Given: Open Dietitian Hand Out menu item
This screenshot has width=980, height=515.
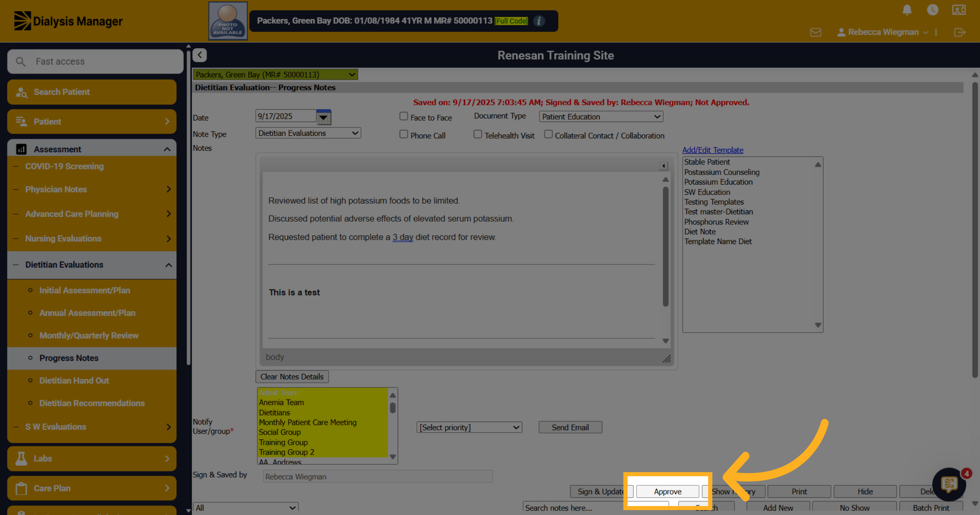Looking at the screenshot, I should (74, 381).
